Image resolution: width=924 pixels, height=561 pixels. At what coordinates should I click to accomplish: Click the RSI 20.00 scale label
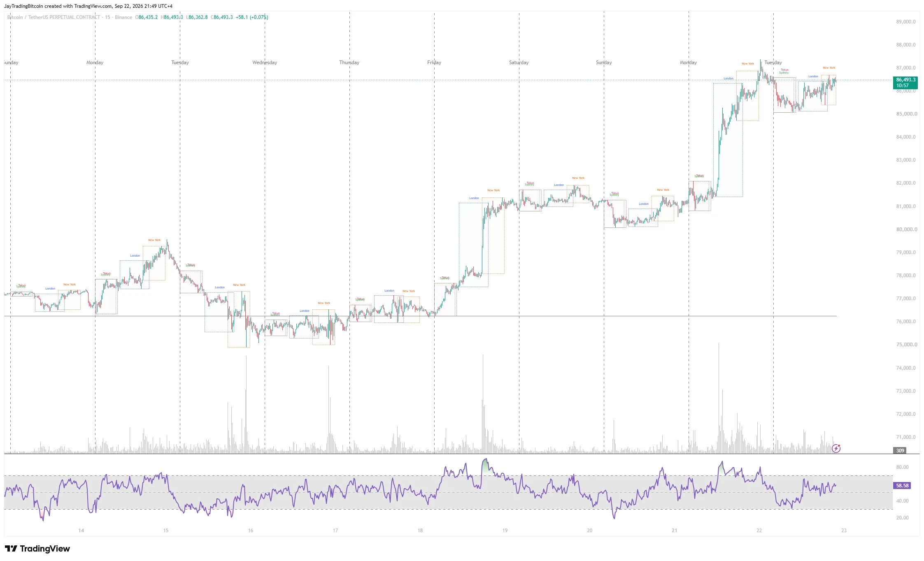[902, 518]
